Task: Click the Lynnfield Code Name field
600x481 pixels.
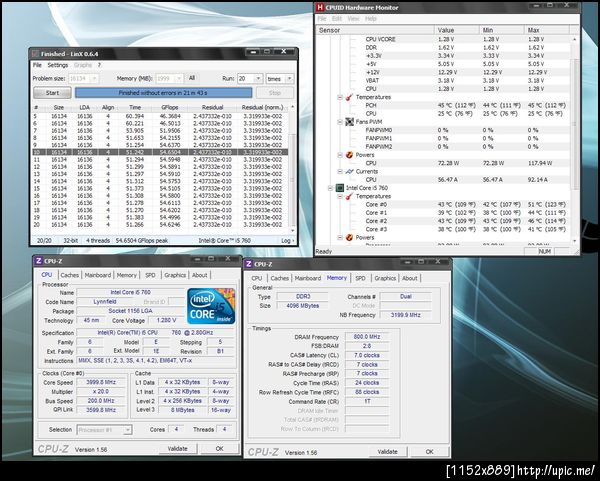Action: point(105,302)
